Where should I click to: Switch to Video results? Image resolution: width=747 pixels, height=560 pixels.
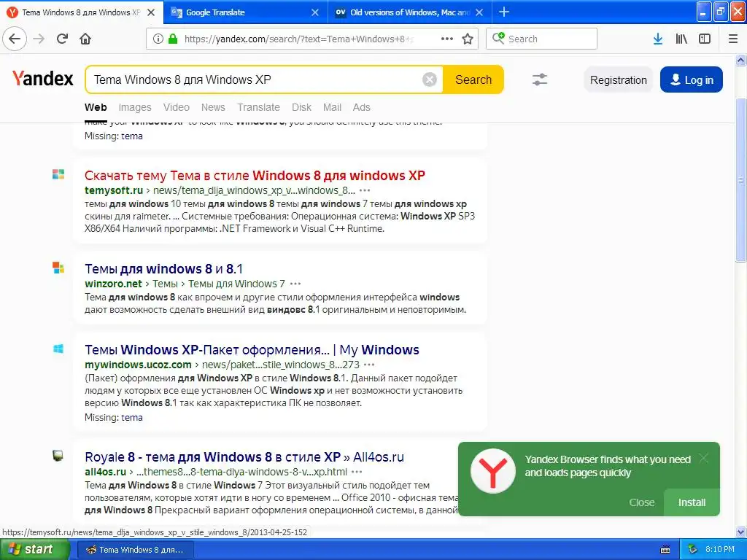(x=177, y=108)
